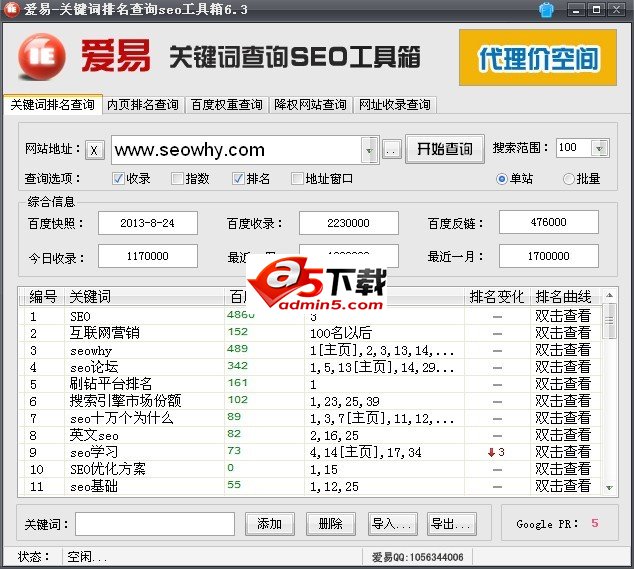
Task: Expand the 搜索范围 dropdown arrow
Action: pyautogui.click(x=599, y=148)
